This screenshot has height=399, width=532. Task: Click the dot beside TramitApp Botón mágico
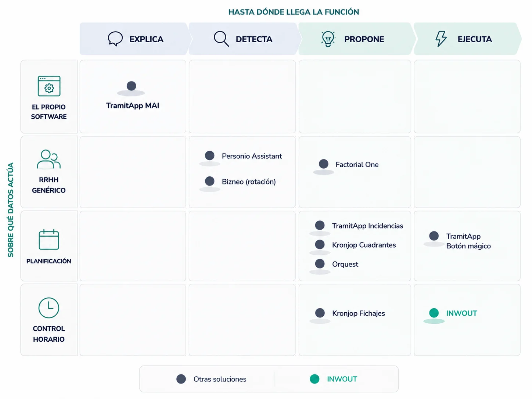[x=434, y=236]
